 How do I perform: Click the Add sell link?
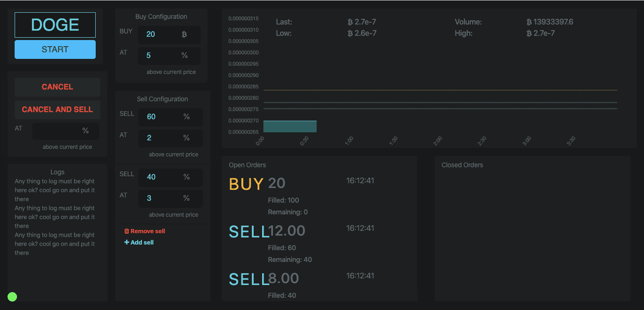tap(139, 243)
